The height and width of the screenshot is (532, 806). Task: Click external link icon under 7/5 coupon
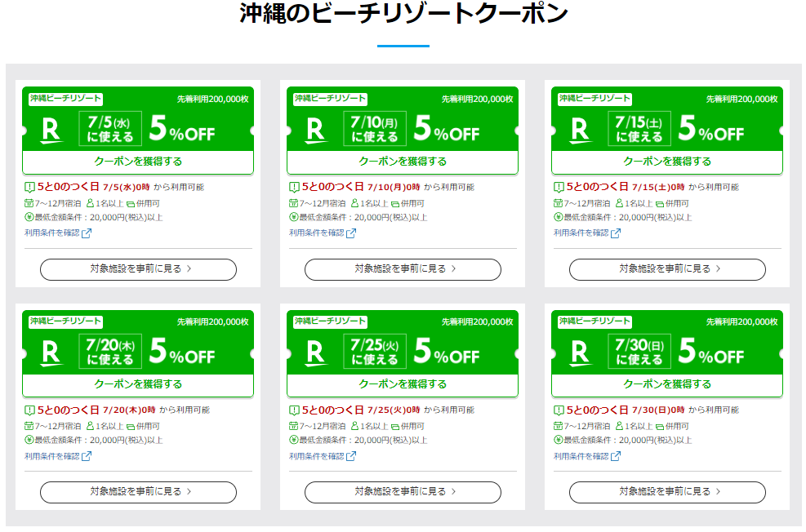click(x=87, y=233)
